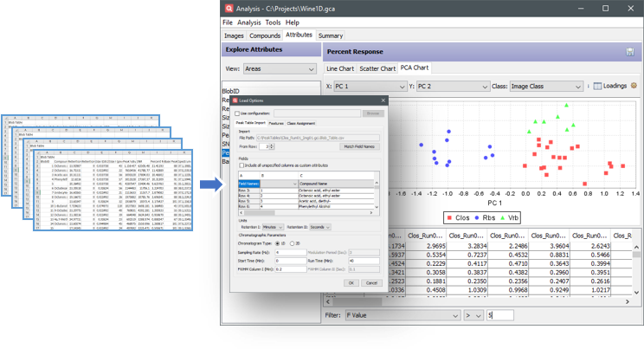Click the filter value input field
644x349 pixels.
coord(499,315)
